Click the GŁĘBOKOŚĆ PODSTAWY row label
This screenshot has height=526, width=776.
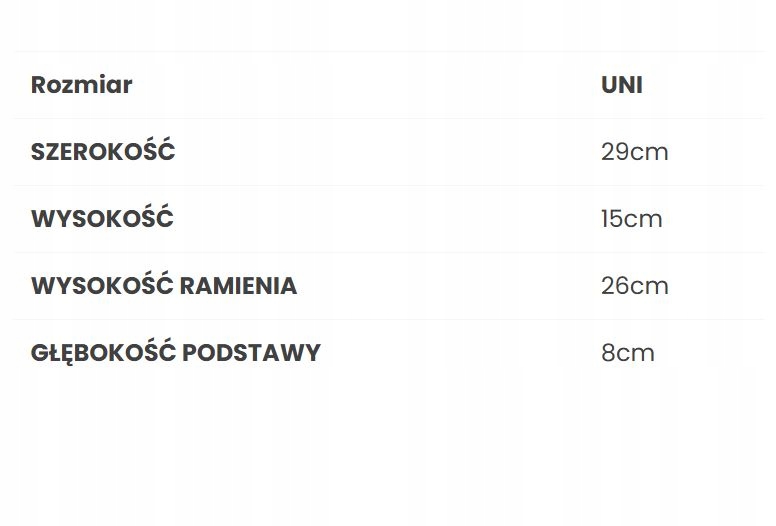coord(176,353)
